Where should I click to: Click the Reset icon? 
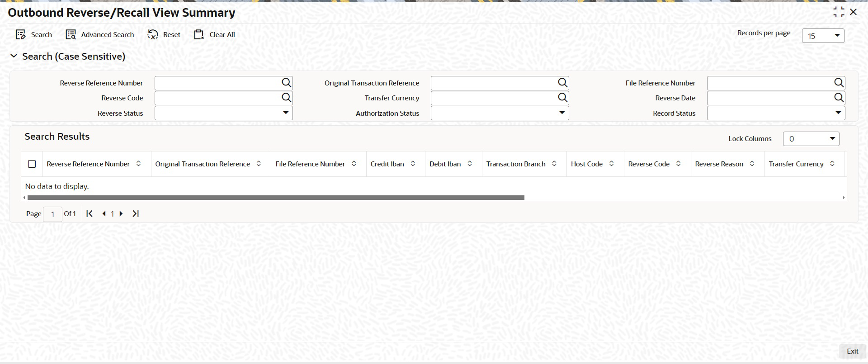coord(153,35)
